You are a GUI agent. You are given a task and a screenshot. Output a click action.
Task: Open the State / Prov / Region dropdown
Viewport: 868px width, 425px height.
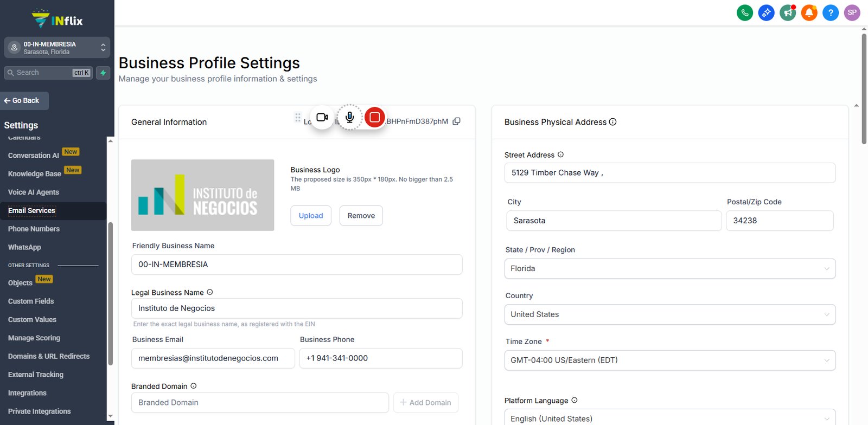point(670,268)
